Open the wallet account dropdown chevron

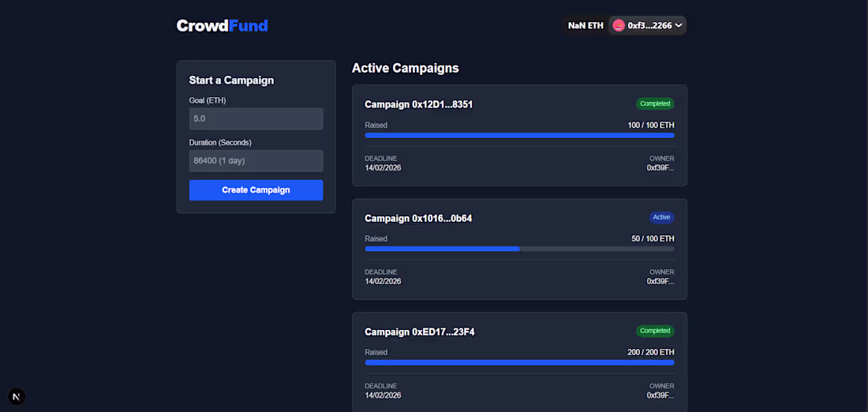[679, 25]
